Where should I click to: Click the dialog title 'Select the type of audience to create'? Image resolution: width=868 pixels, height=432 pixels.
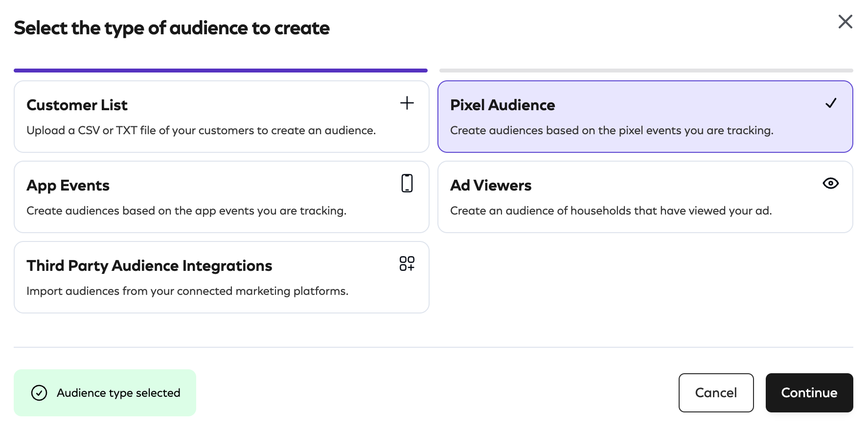point(172,28)
